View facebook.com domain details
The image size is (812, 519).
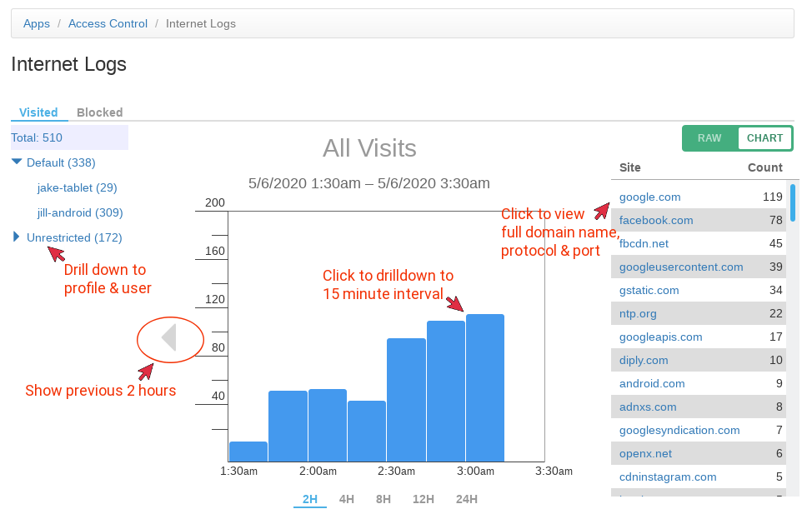(x=656, y=221)
